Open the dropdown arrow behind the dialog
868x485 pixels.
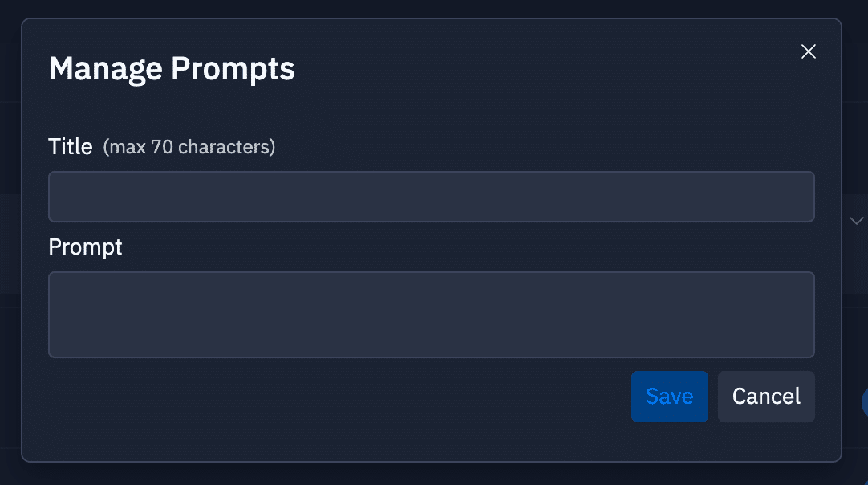click(x=856, y=220)
